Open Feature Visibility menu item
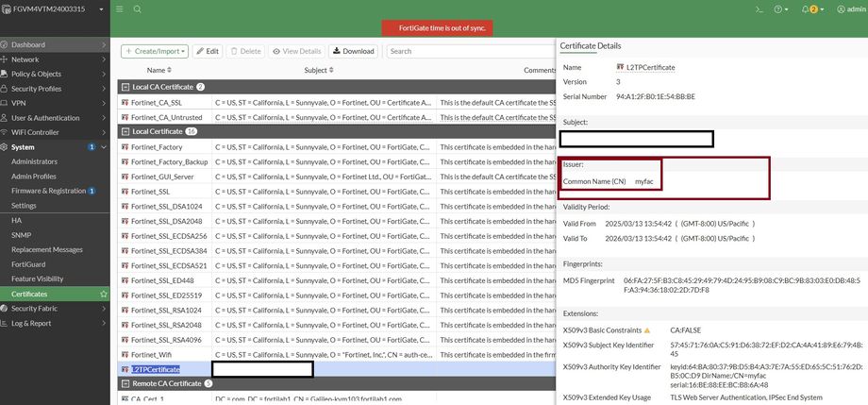This screenshot has height=405, width=868. click(x=37, y=279)
